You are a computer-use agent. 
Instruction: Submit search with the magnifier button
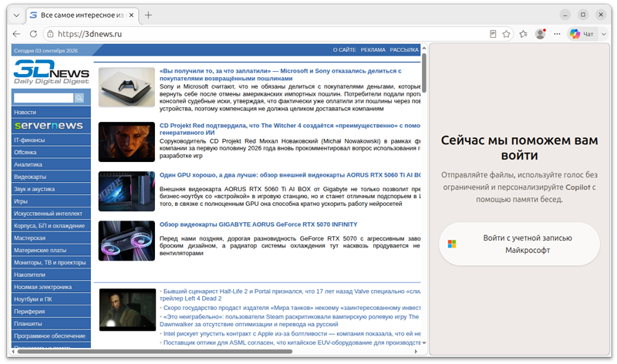tap(79, 98)
